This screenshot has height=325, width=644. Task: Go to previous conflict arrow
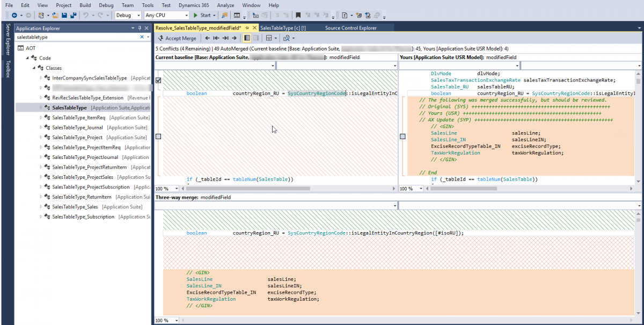pos(207,38)
